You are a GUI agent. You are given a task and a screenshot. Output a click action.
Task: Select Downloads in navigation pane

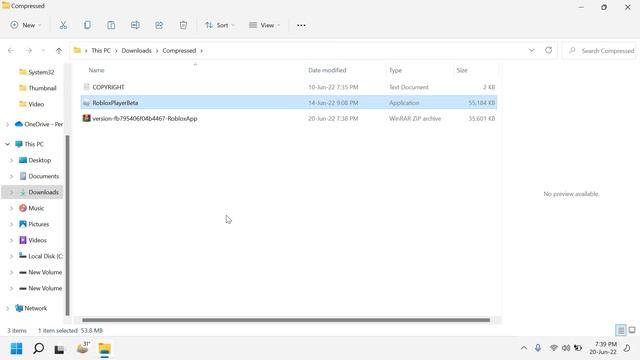pyautogui.click(x=33, y=192)
